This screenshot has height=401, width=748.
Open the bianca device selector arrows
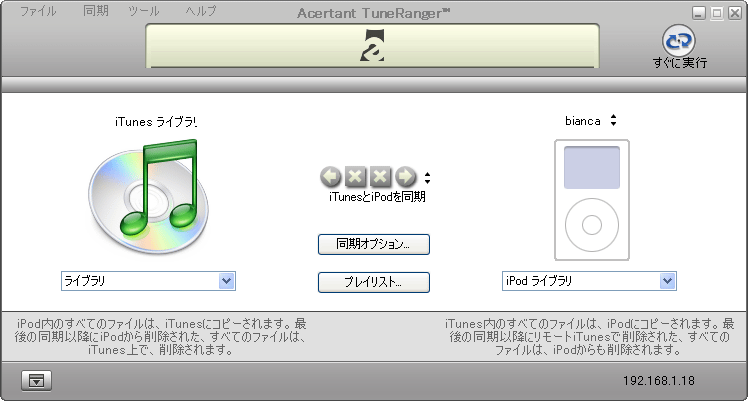(x=613, y=121)
